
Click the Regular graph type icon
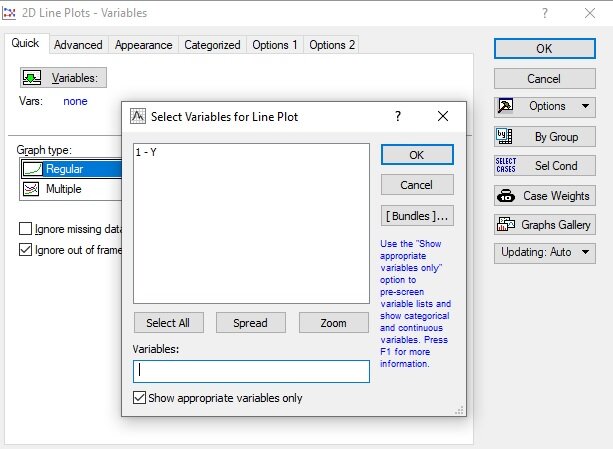[x=32, y=169]
